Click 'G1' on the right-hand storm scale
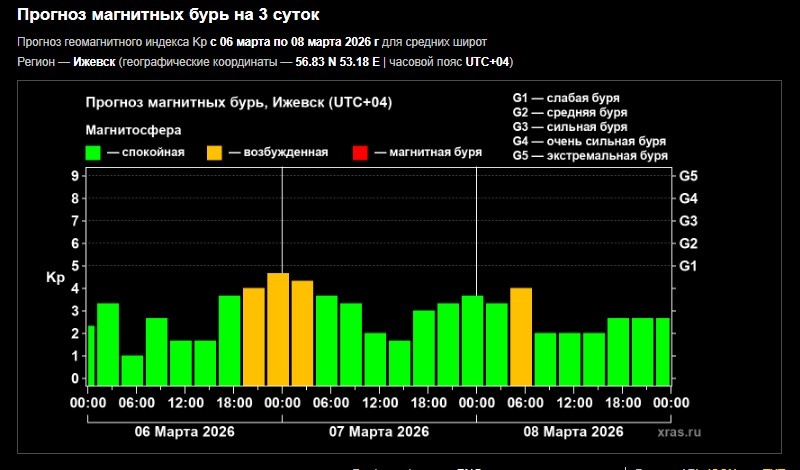 tap(688, 266)
